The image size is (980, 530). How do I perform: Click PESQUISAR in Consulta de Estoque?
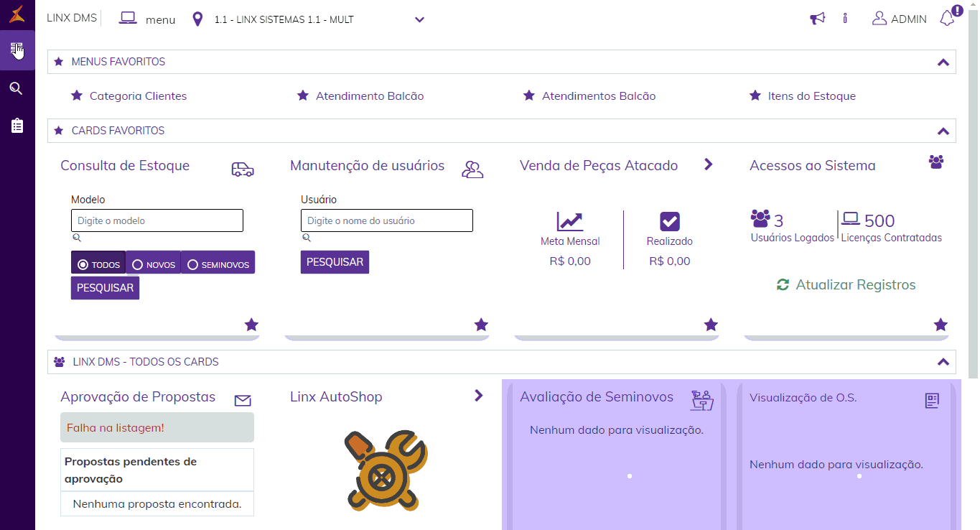105,288
